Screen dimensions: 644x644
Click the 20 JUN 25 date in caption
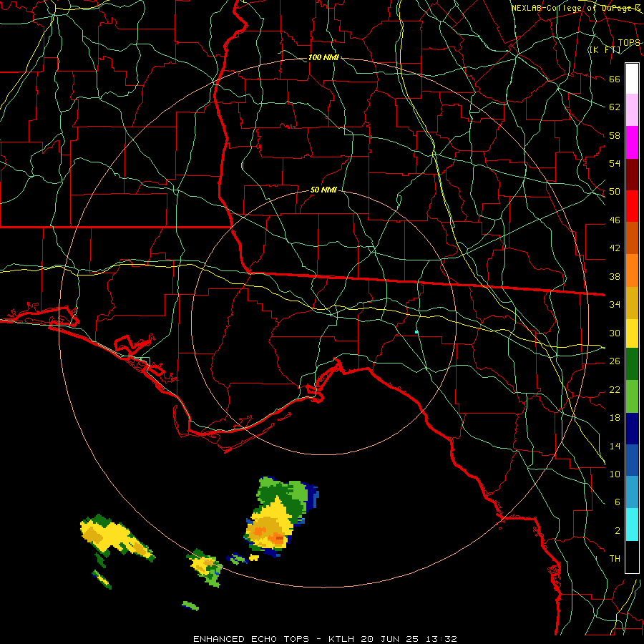point(390,639)
